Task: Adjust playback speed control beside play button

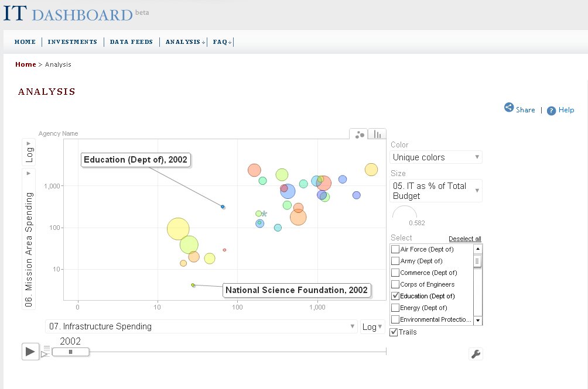Action: click(x=46, y=351)
